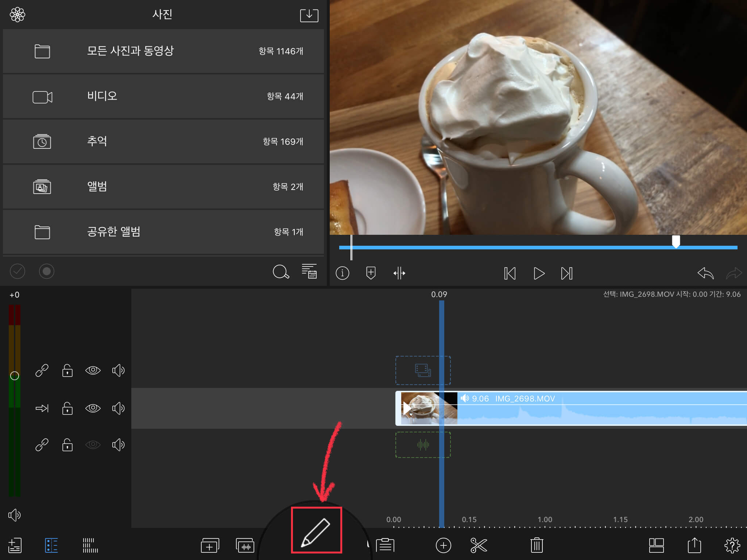747x560 pixels.
Task: Delete the clip with the trash icon
Action: tap(537, 545)
